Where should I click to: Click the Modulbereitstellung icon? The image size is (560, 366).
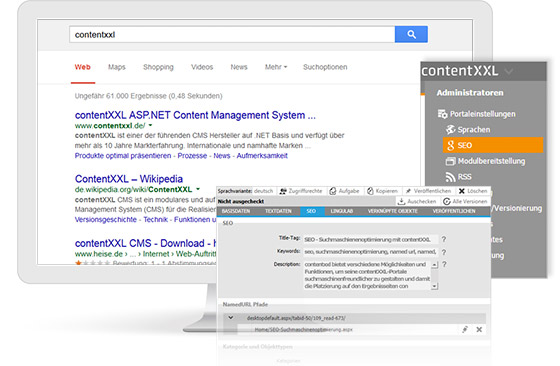click(x=450, y=161)
